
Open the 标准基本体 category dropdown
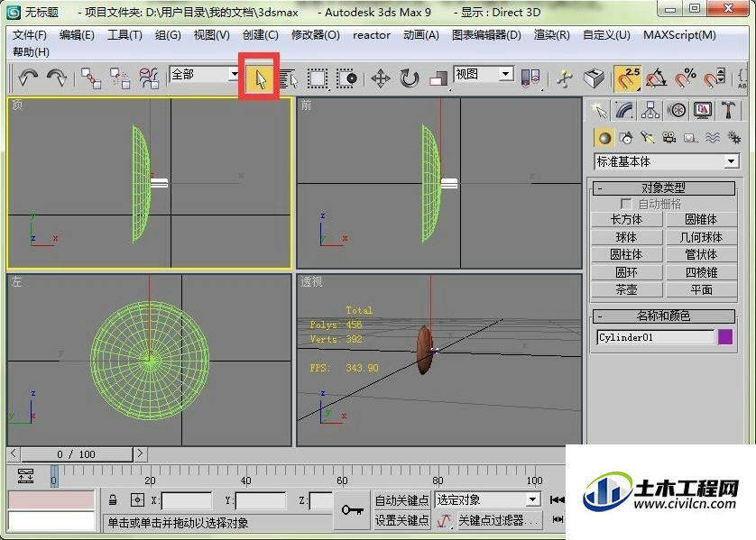pos(731,161)
